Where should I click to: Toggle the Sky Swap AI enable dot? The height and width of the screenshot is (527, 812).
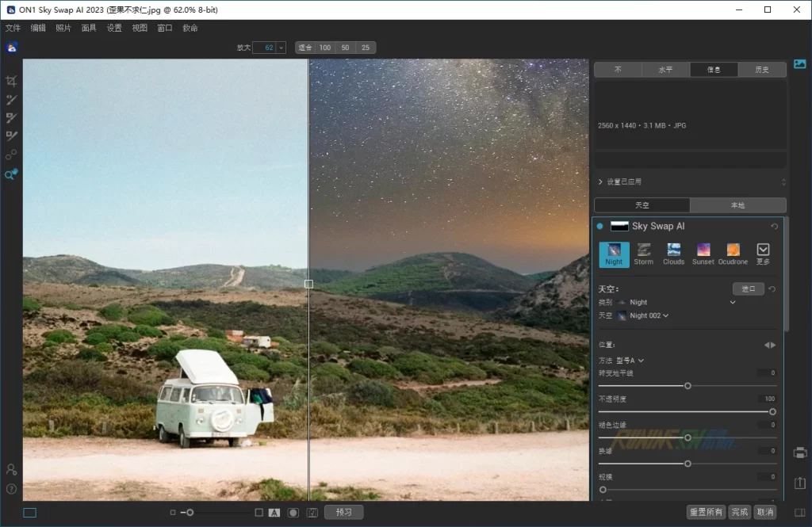(600, 227)
